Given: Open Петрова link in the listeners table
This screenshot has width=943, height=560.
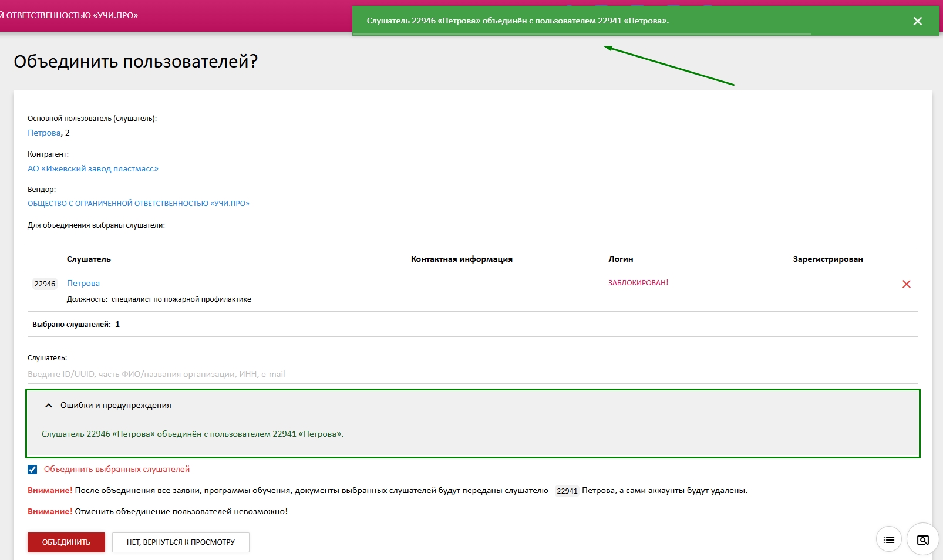Looking at the screenshot, I should click(83, 284).
